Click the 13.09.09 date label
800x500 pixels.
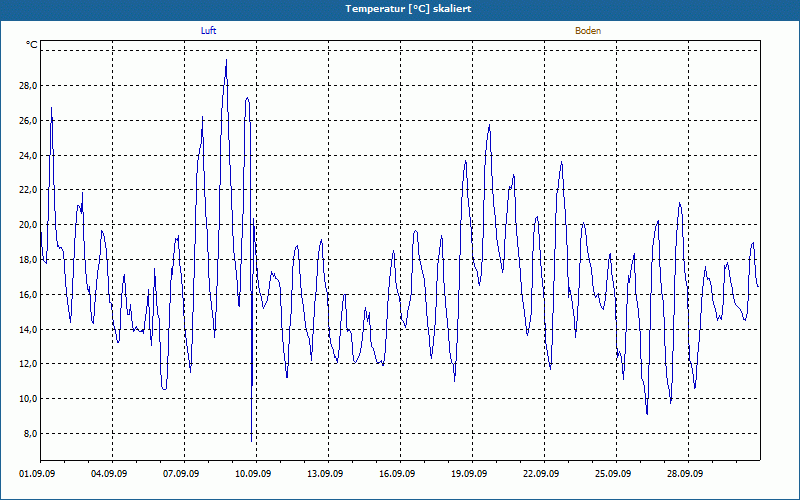click(x=325, y=473)
